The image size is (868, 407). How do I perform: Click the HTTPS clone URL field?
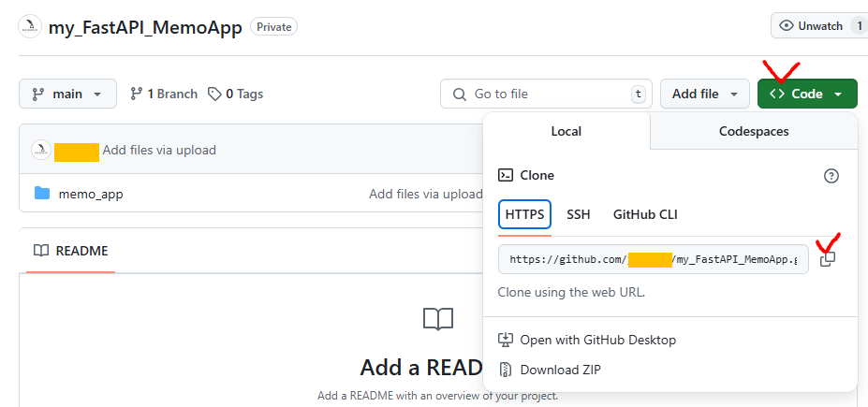654,259
